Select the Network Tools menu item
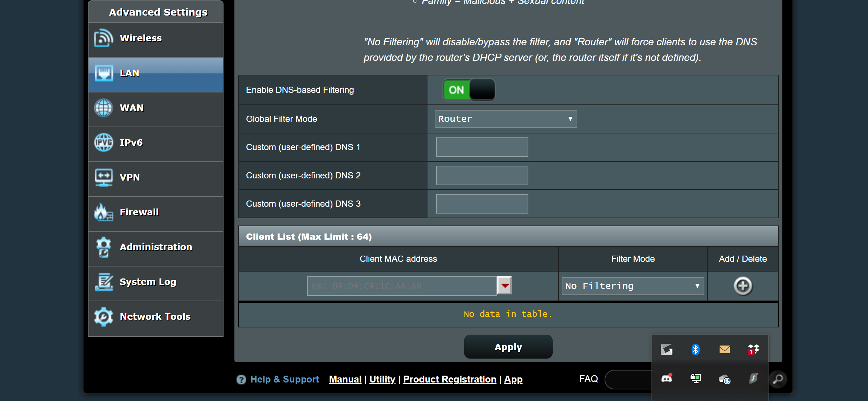This screenshot has height=401, width=868. pos(155,317)
